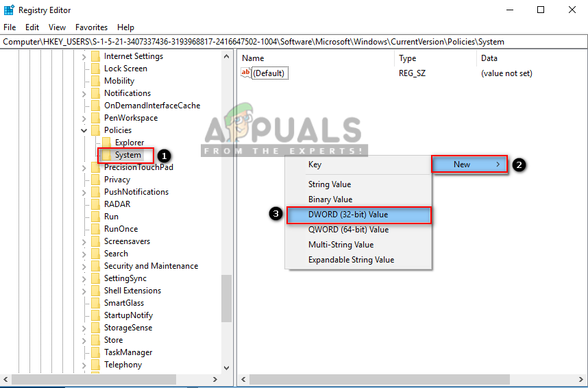Expand the Shell Extensions key
The width and height of the screenshot is (588, 388).
tap(84, 291)
